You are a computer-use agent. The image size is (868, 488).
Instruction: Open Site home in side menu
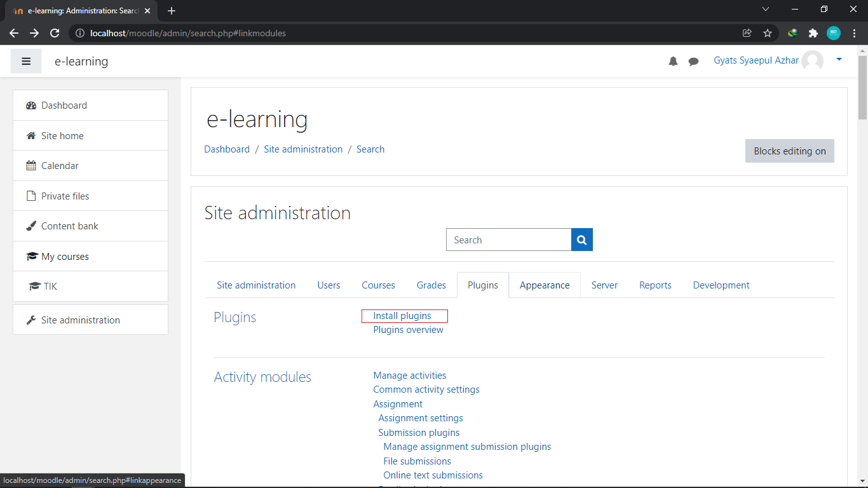[x=90, y=135]
